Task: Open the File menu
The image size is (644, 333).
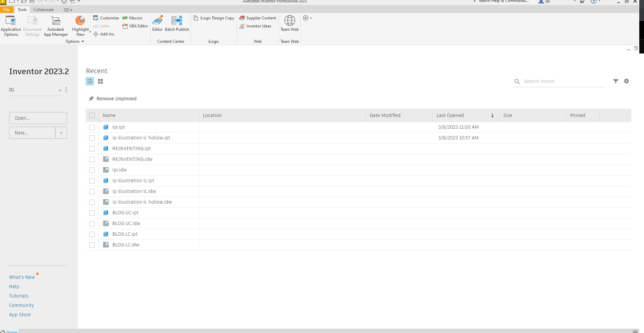Action: [7, 10]
